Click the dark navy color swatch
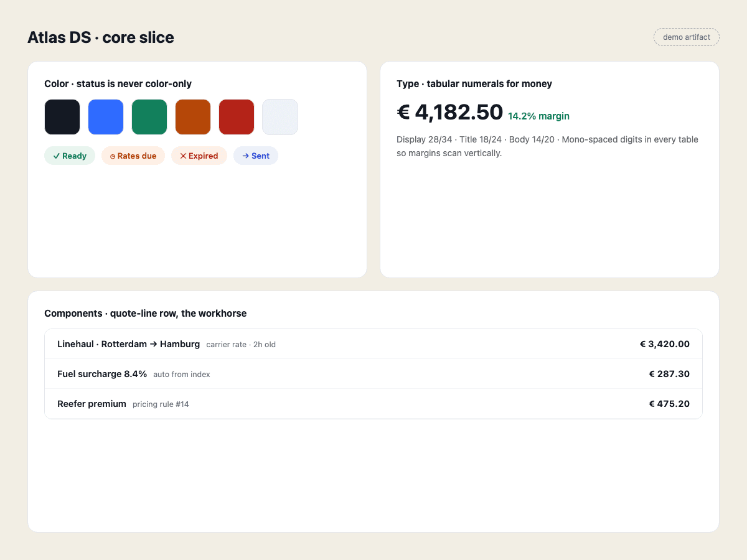This screenshot has width=747, height=560. (x=62, y=117)
